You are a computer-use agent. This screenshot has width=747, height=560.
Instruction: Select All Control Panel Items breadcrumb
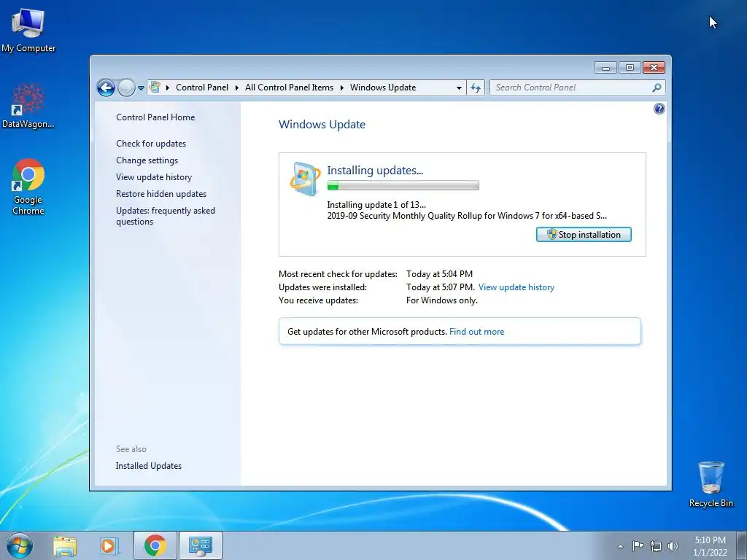click(289, 87)
